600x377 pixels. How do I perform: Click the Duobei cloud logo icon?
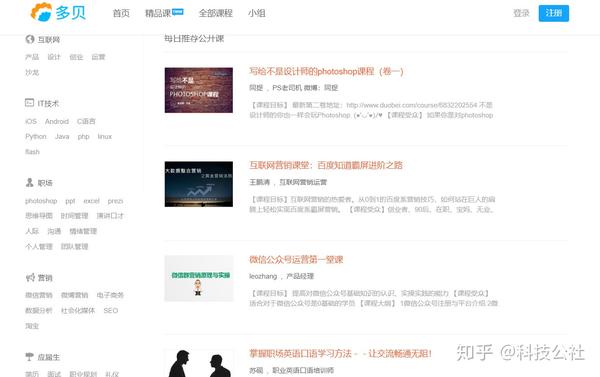coord(41,12)
